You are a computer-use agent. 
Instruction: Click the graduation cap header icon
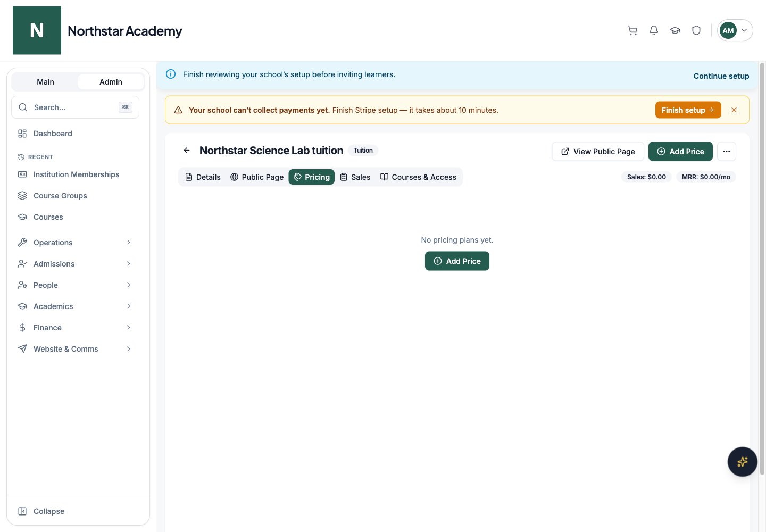tap(675, 30)
